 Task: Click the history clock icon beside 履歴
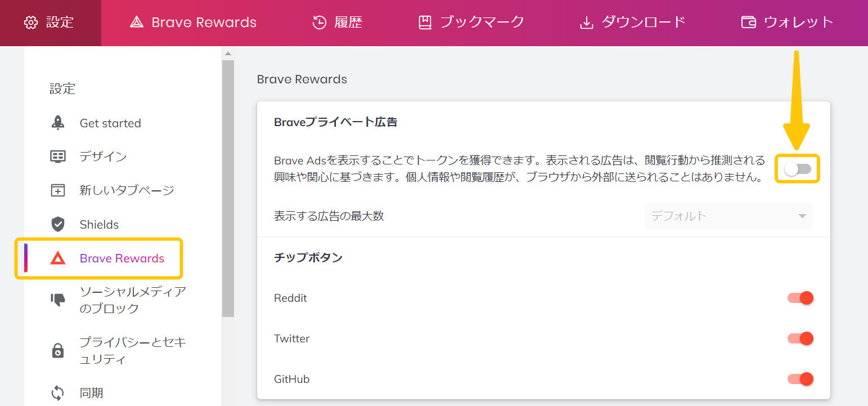[x=320, y=23]
